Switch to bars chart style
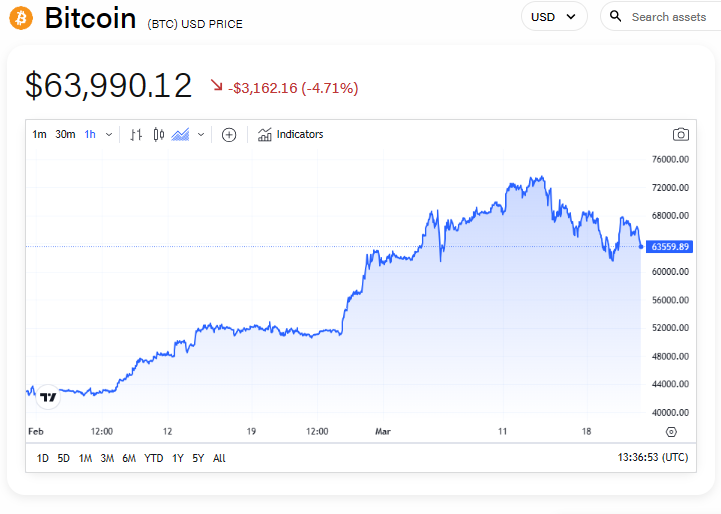The height and width of the screenshot is (514, 721). (136, 135)
